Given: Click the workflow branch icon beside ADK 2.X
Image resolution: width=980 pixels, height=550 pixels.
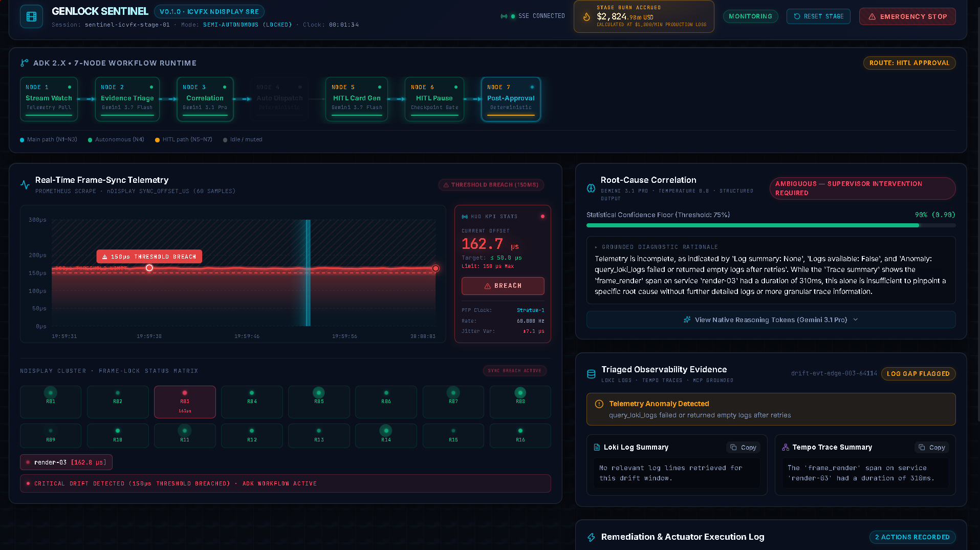Looking at the screenshot, I should (24, 63).
